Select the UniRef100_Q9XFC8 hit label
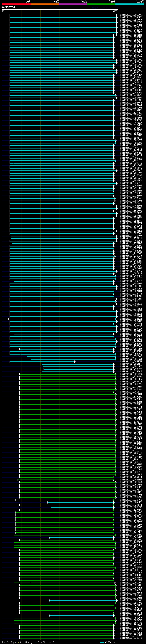The width and height of the screenshot is (146, 644). (x=131, y=17)
